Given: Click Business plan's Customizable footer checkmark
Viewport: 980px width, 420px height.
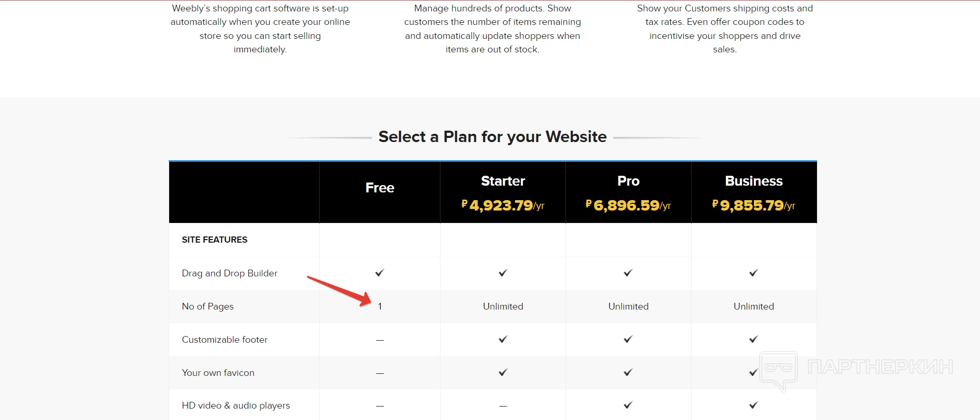Looking at the screenshot, I should coord(753,339).
